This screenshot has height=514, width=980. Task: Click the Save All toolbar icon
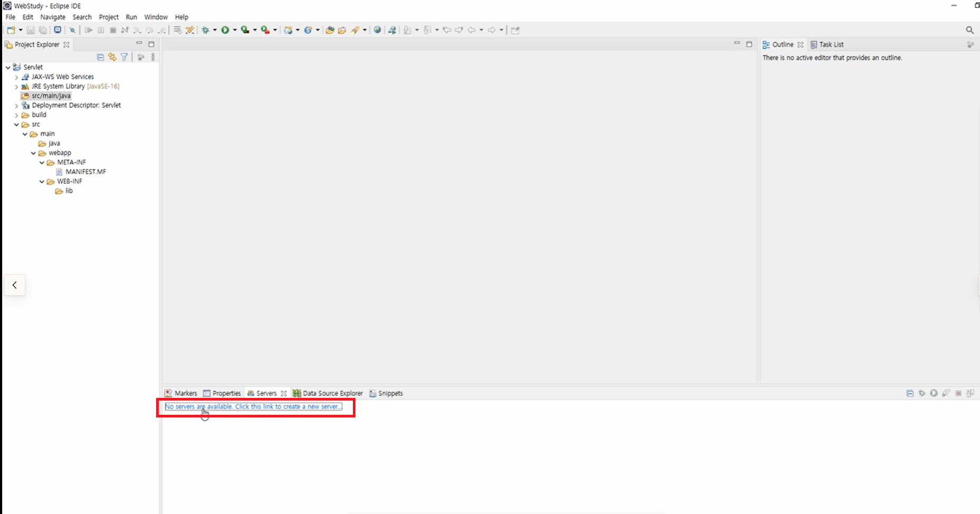[43, 30]
